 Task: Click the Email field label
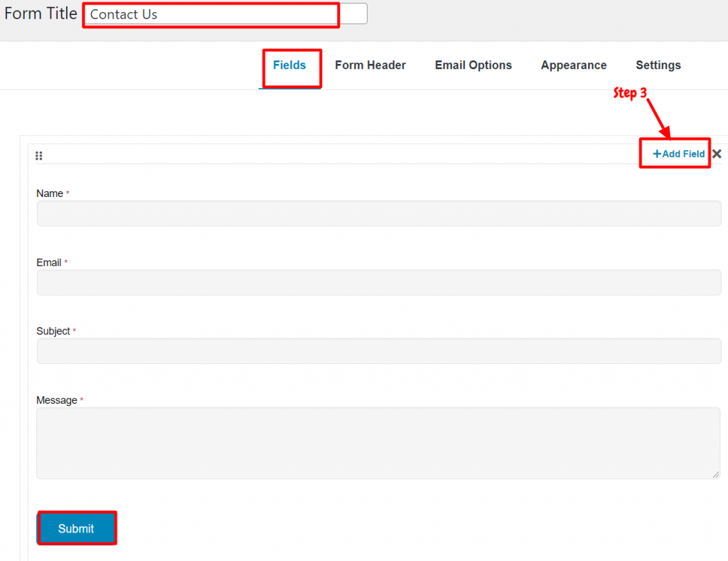49,263
